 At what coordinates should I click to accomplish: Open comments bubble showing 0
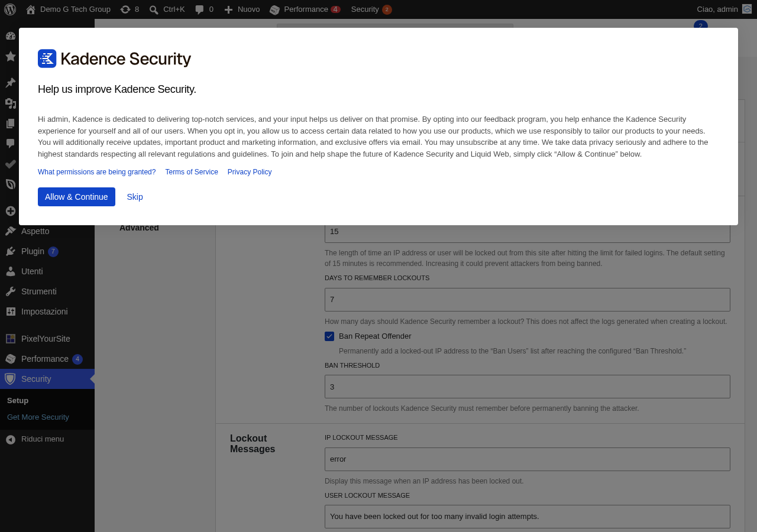pos(204,9)
